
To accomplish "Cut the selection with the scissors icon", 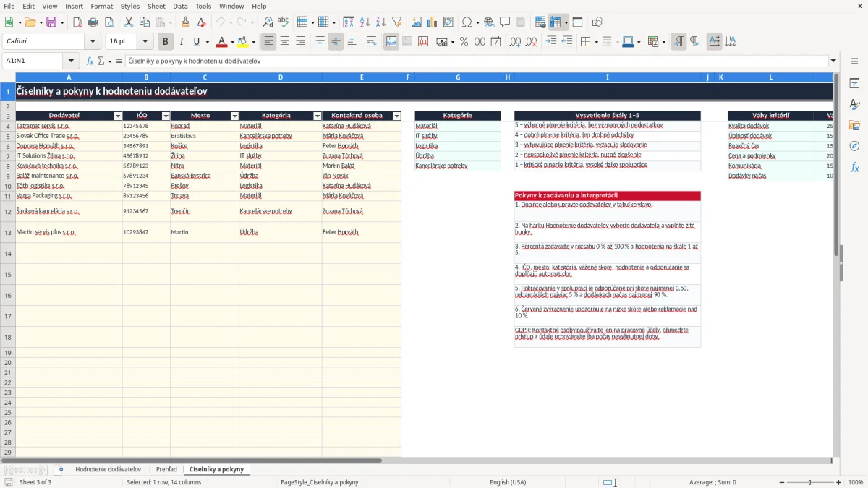I will pyautogui.click(x=129, y=22).
